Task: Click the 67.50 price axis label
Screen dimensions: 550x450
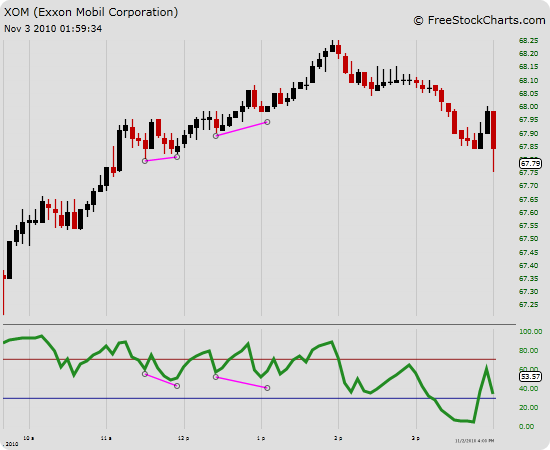Action: 528,239
